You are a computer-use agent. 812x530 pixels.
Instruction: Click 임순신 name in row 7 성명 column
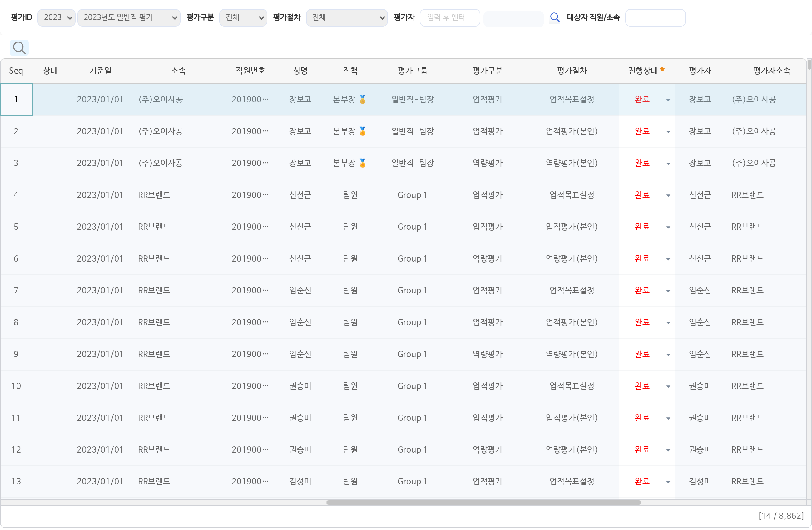(x=300, y=290)
